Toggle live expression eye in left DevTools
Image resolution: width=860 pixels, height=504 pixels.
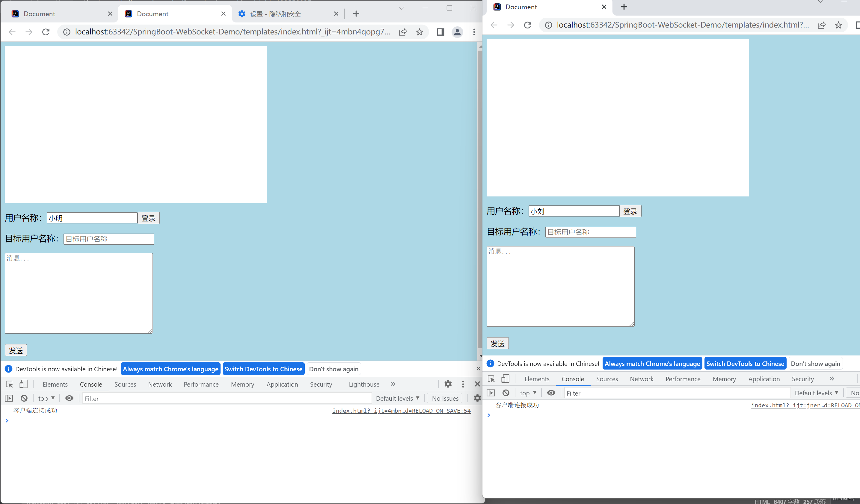[69, 398]
